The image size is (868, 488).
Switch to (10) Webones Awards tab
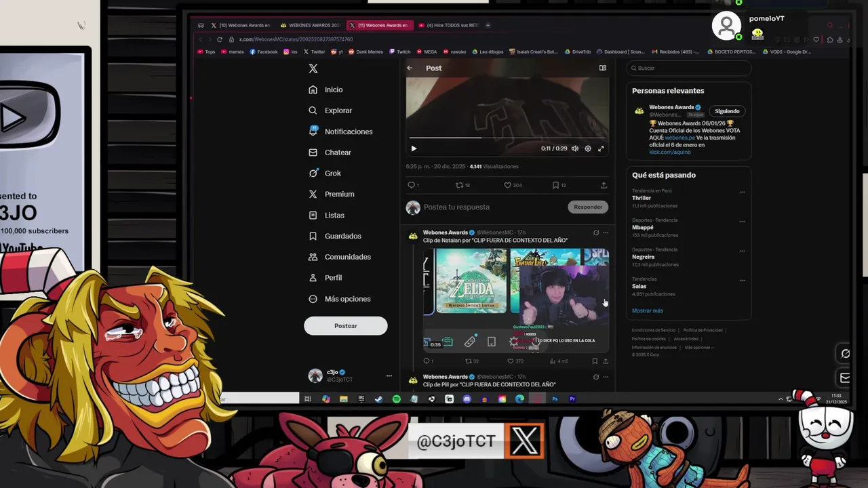click(x=240, y=25)
